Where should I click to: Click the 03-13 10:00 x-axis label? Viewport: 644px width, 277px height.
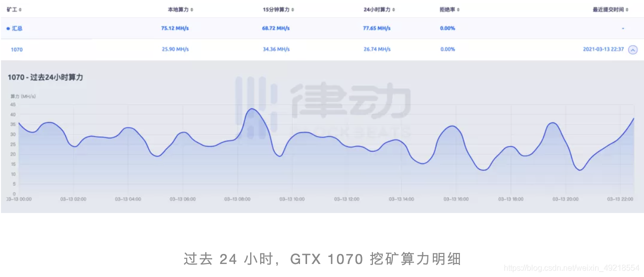[x=292, y=199]
